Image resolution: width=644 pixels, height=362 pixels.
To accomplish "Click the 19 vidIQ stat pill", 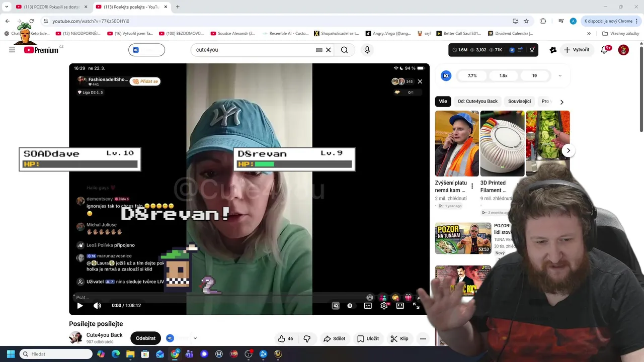I will click(x=534, y=75).
